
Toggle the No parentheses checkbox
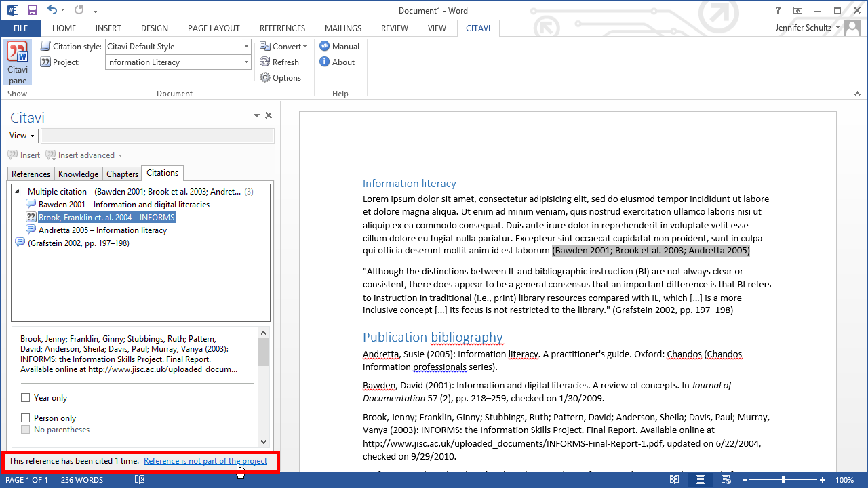pyautogui.click(x=26, y=430)
